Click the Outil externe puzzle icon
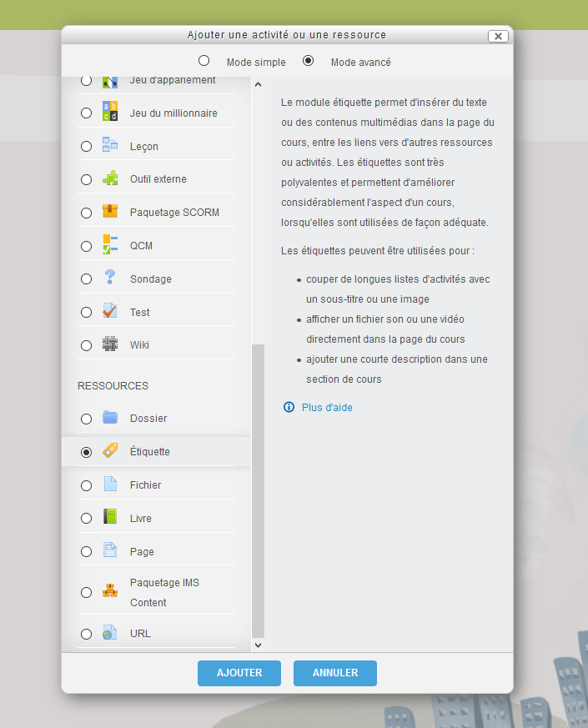Viewport: 588px width, 728px height. point(110,178)
